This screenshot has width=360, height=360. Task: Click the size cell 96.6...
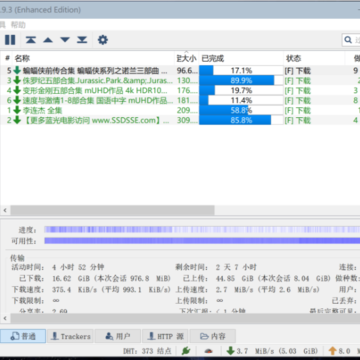pyautogui.click(x=187, y=71)
